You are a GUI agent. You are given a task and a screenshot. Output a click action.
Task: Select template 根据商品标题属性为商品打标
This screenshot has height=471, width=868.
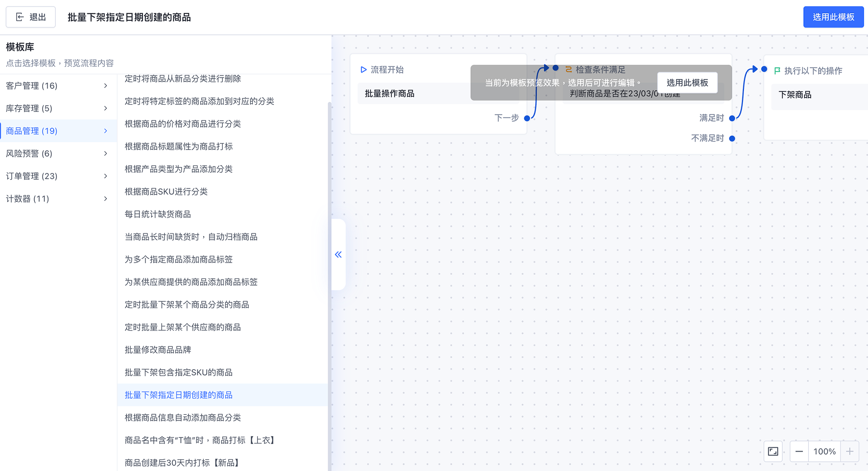pos(223,146)
